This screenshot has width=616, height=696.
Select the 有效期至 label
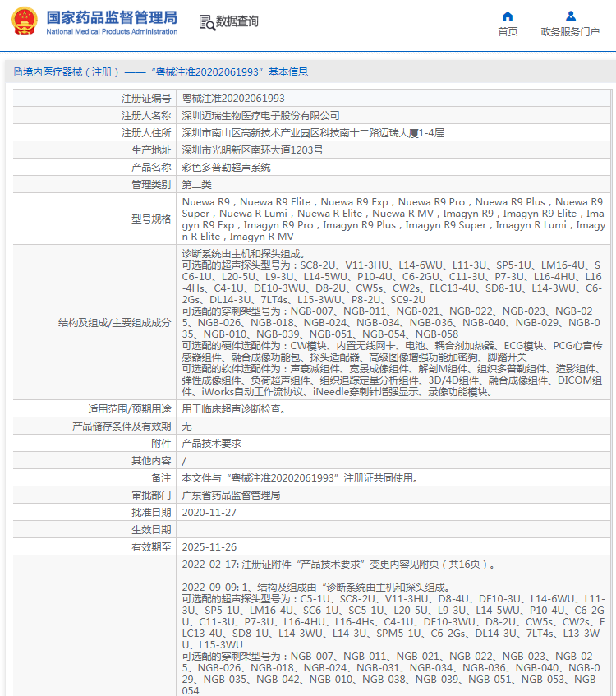151,547
